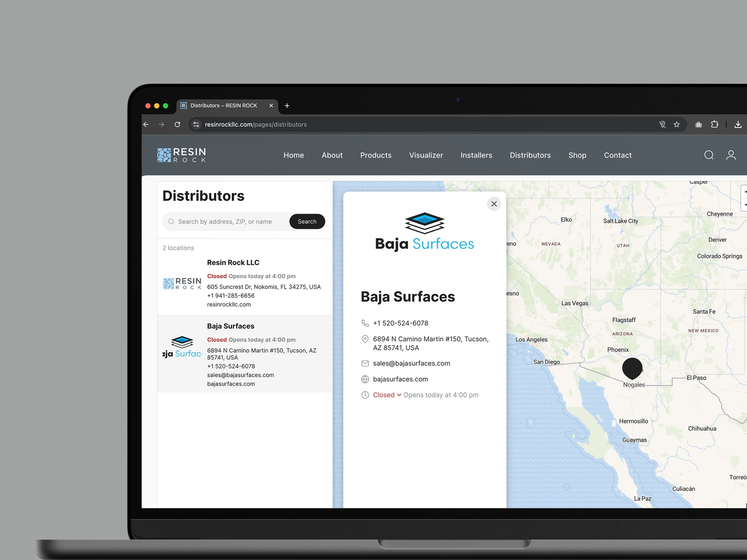Click phone number +1 941-285-6656
Image resolution: width=747 pixels, height=560 pixels.
tap(231, 296)
